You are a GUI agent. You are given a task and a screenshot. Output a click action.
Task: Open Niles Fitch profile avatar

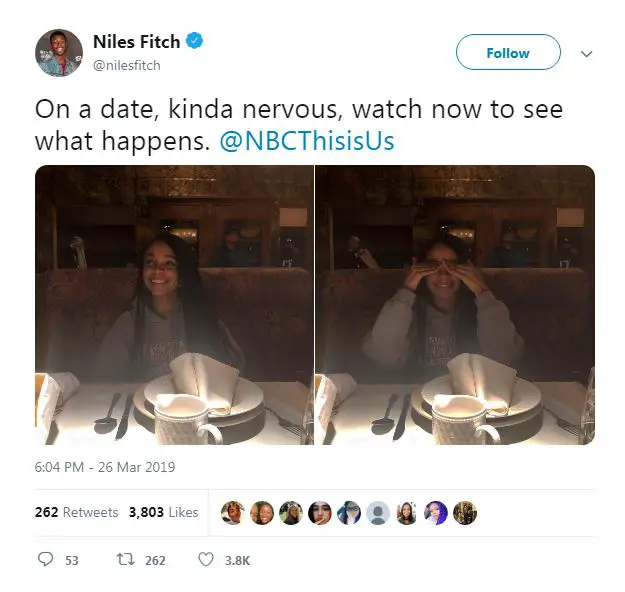(59, 53)
